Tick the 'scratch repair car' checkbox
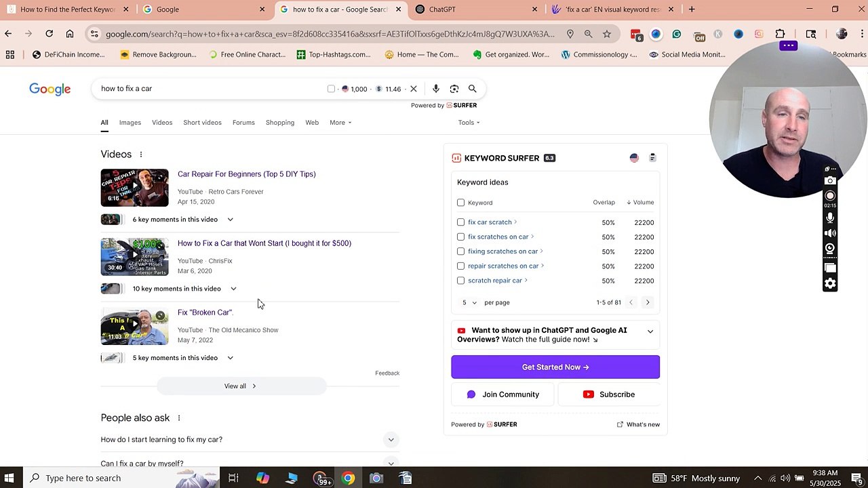 pyautogui.click(x=461, y=281)
